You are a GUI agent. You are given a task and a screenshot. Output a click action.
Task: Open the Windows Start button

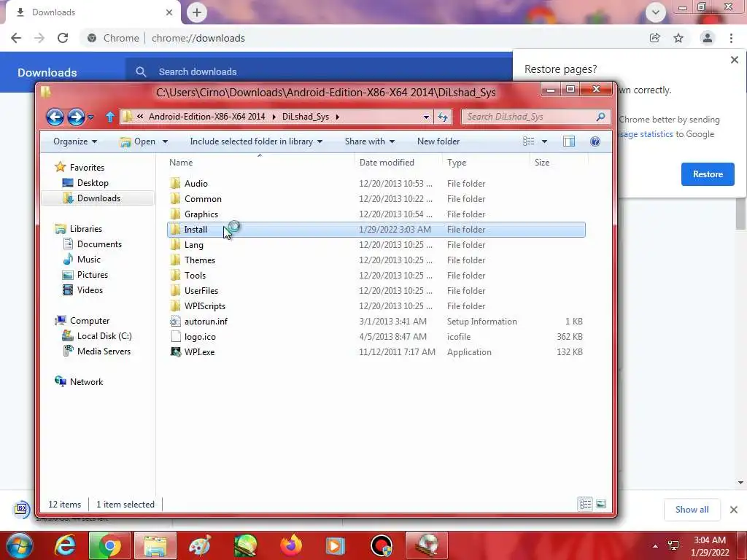point(20,545)
